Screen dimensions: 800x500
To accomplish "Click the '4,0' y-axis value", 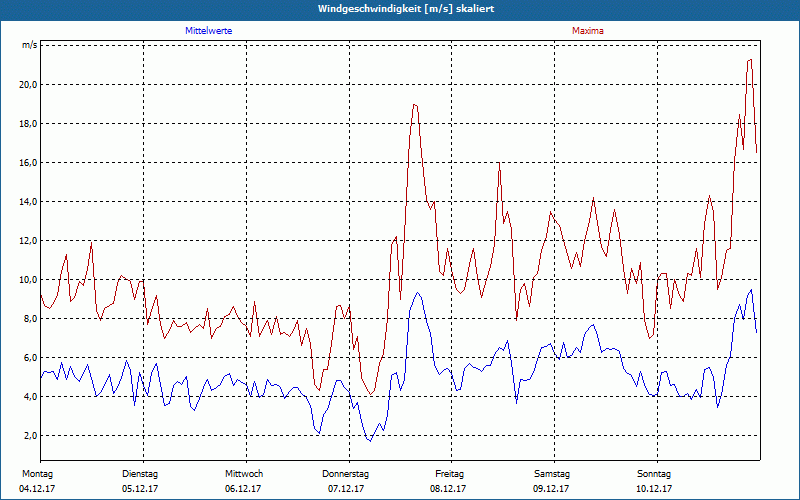I will pyautogui.click(x=30, y=397).
